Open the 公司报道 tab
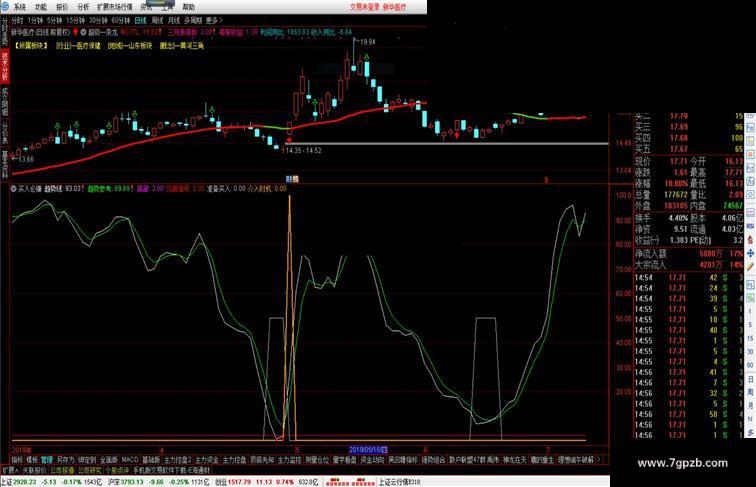 tap(62, 470)
